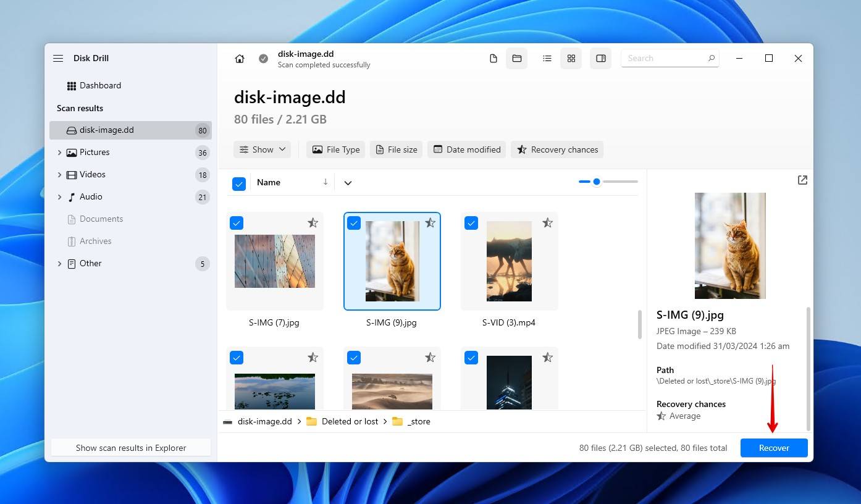
Task: Click the path \Deleted or lost\_store text
Action: (x=716, y=381)
